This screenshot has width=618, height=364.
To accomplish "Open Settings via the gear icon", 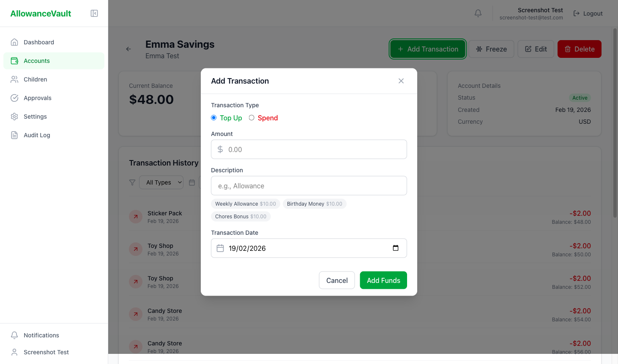I will coord(14,116).
